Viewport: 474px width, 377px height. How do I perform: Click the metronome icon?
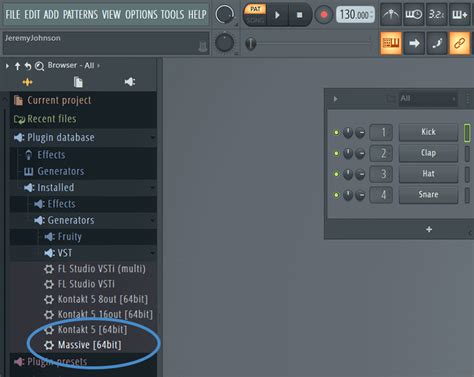click(x=391, y=14)
